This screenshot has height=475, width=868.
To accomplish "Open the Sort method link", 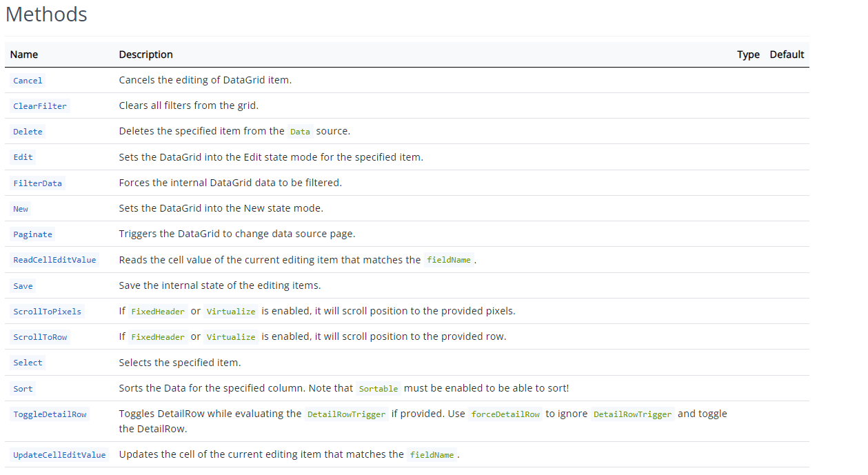I will coord(23,388).
